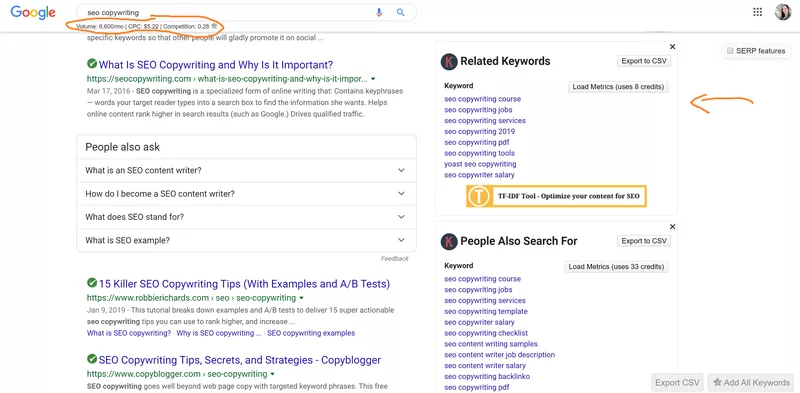Image resolution: width=800 pixels, height=393 pixels.
Task: Click the bottom Export CSV button
Action: pyautogui.click(x=678, y=383)
